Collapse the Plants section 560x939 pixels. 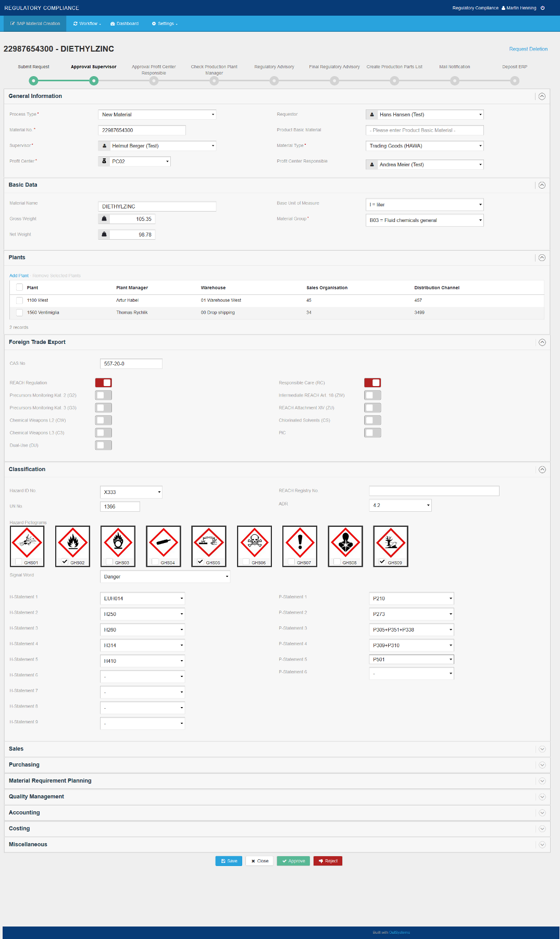pos(542,257)
